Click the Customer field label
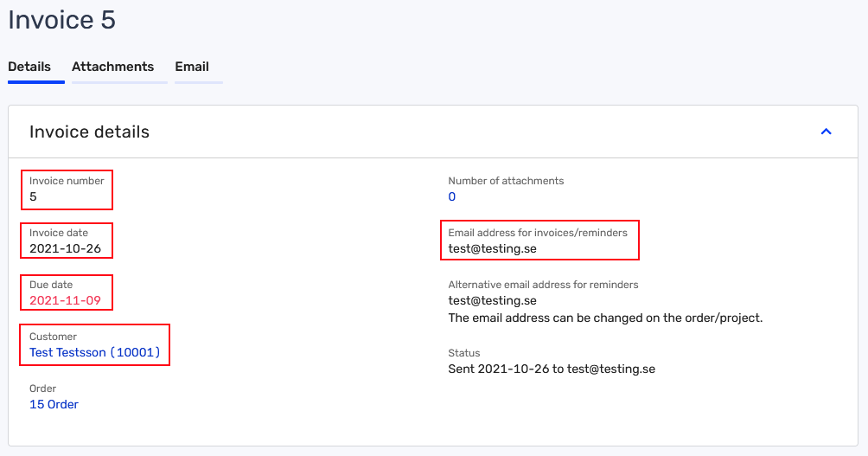 (53, 337)
